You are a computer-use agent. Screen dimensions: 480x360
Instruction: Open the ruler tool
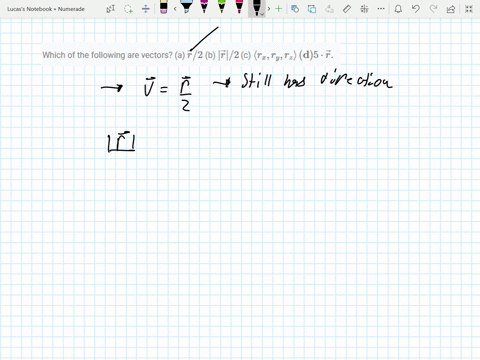point(347,9)
